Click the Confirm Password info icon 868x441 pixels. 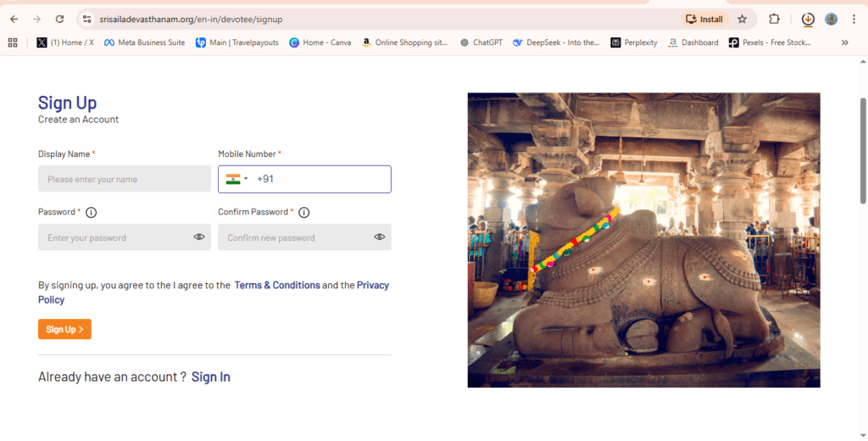[303, 213]
